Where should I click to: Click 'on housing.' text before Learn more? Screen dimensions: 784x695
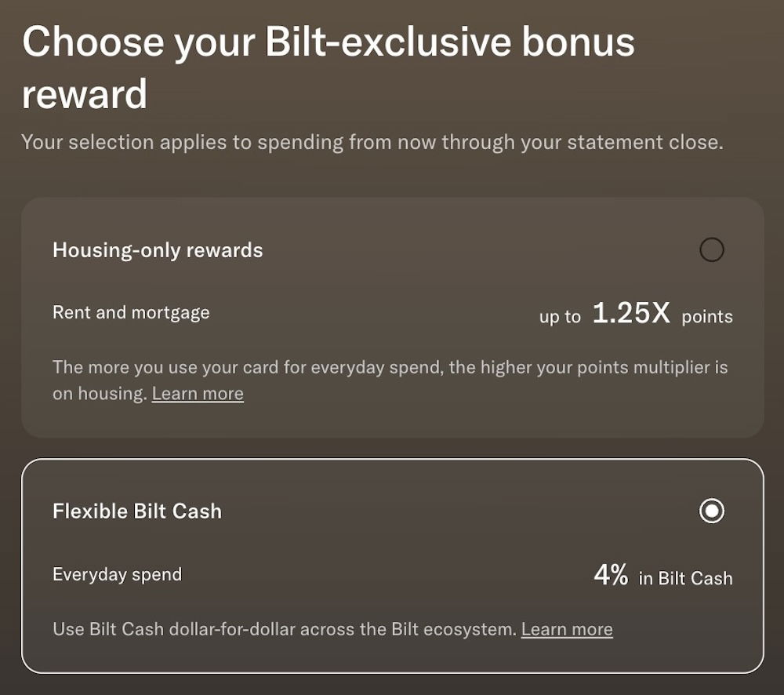coord(100,394)
